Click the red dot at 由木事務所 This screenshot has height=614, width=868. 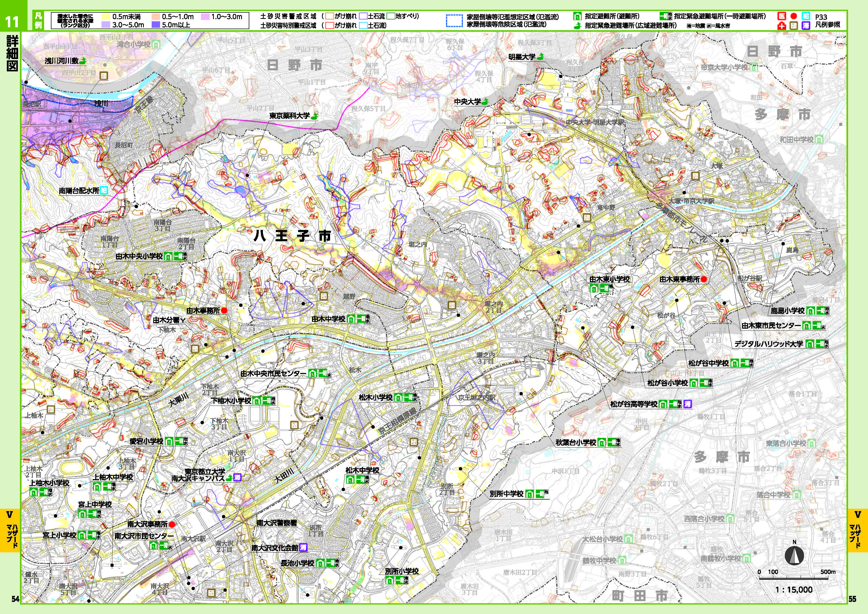224,311
